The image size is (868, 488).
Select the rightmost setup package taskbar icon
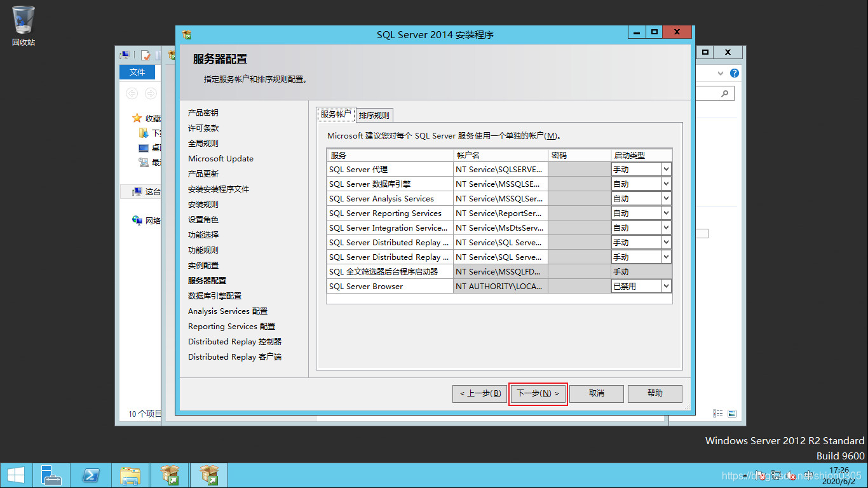[x=209, y=475]
